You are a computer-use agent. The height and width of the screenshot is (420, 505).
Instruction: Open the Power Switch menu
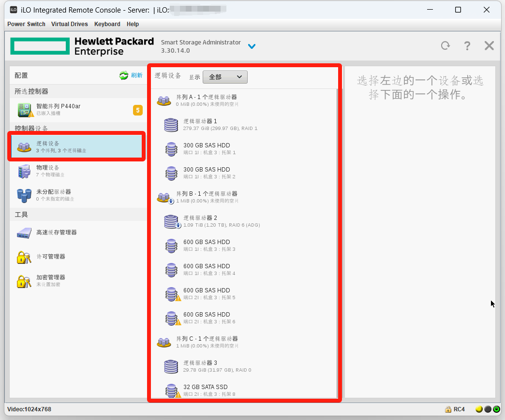(26, 24)
